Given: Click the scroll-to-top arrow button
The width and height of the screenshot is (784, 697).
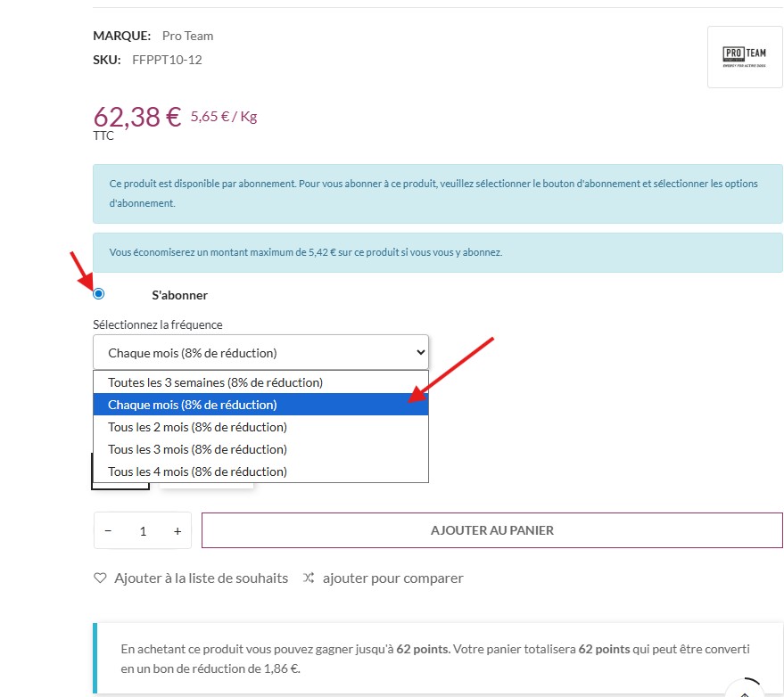Looking at the screenshot, I should [x=744, y=690].
